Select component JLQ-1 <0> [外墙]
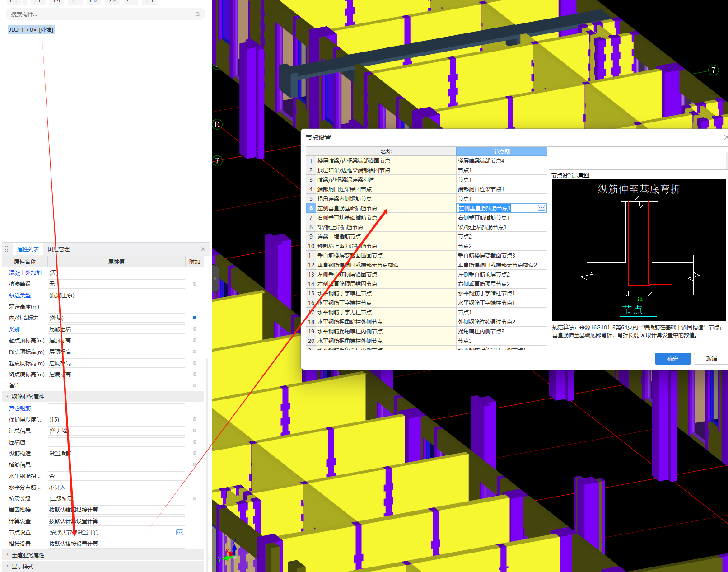The height and width of the screenshot is (572, 728). click(x=31, y=30)
